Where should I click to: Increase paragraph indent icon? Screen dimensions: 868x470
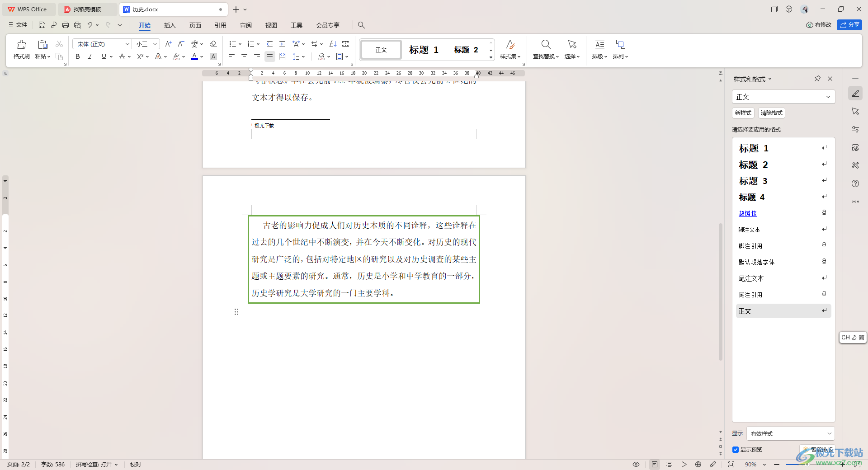coord(282,44)
